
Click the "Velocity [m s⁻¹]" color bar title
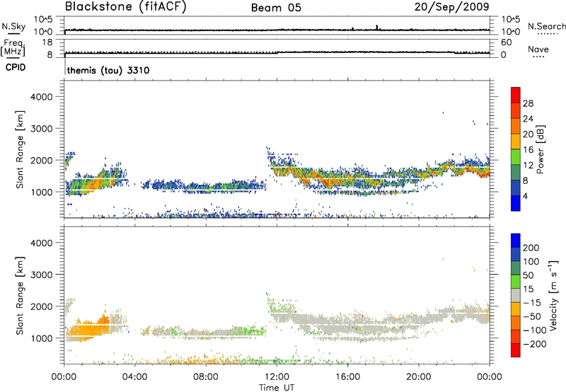tap(553, 295)
